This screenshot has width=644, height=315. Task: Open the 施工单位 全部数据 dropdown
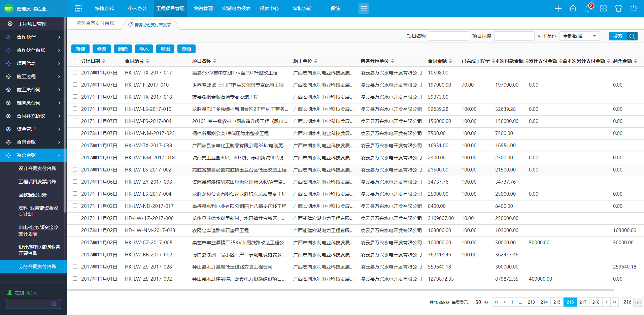tap(579, 36)
